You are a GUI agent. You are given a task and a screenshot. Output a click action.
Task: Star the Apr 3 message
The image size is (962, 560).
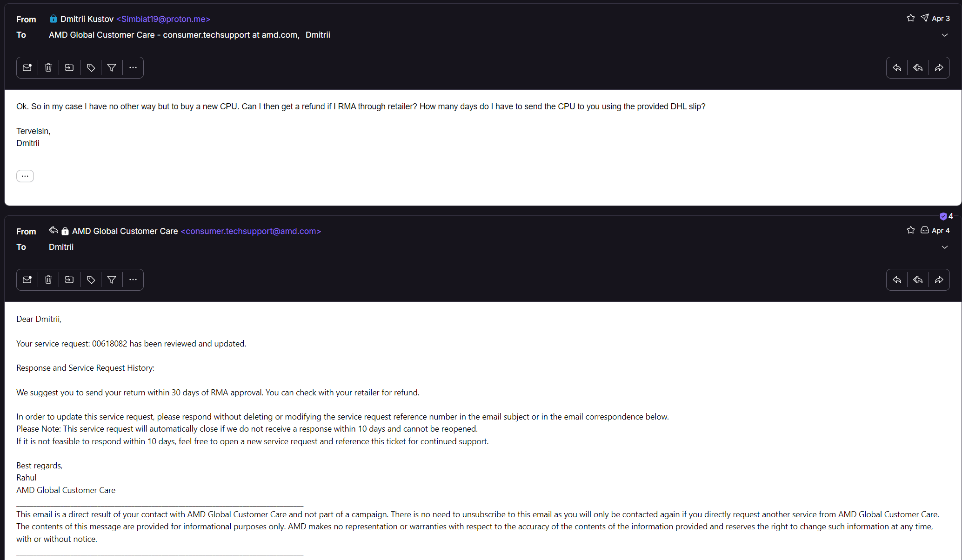point(911,18)
